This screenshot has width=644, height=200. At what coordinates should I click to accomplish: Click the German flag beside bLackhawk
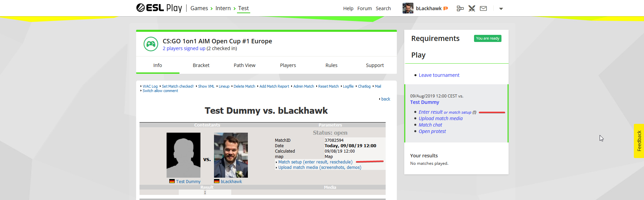(217, 181)
